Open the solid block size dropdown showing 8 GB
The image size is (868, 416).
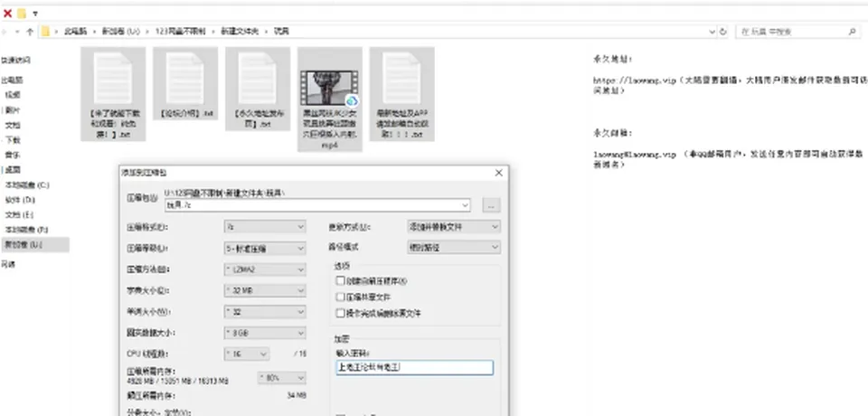pos(265,333)
